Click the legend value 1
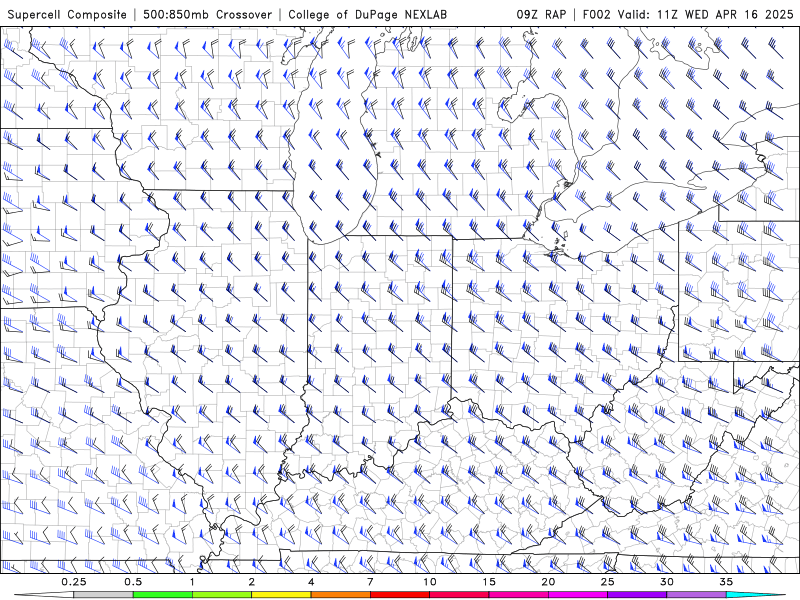Viewport: 800px width, 600px height. 192,582
